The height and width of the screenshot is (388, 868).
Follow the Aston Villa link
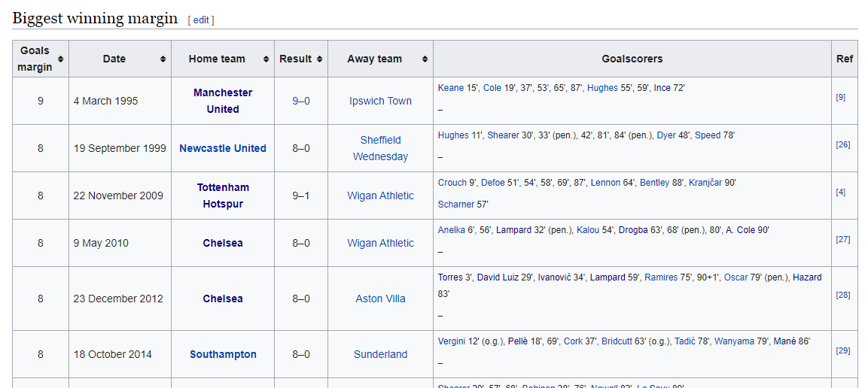(x=380, y=299)
